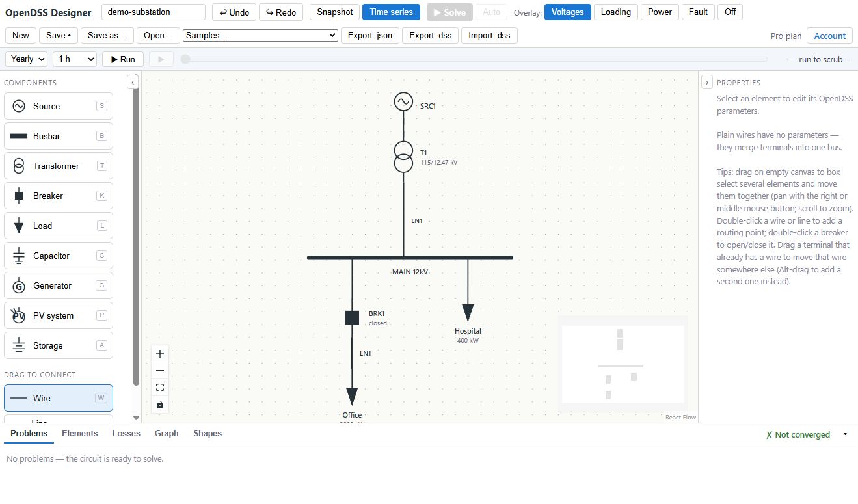Viewport: 858px width, 504px height.
Task: Select transformer T1 on the diagram
Action: pos(403,157)
